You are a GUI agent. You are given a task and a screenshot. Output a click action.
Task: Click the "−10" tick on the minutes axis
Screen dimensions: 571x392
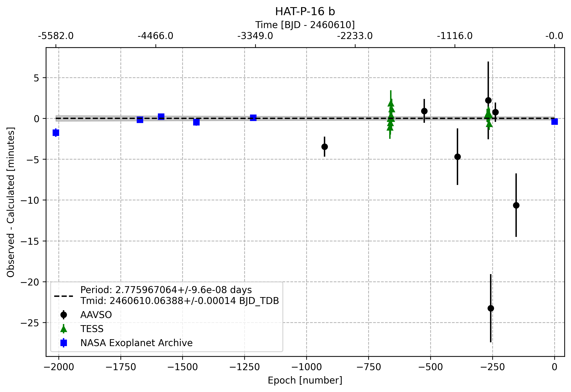(30, 200)
